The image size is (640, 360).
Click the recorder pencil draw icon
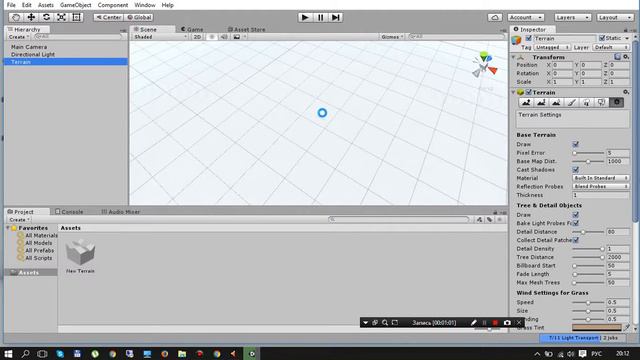click(473, 322)
